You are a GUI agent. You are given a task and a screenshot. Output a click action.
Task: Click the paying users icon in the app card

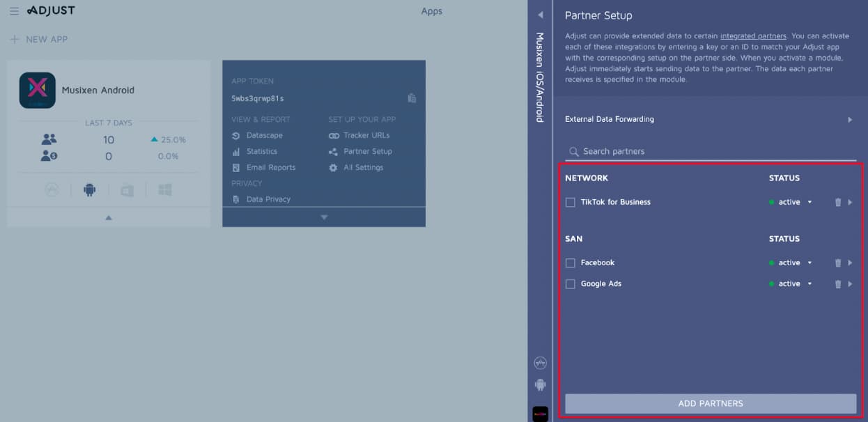[x=49, y=156]
